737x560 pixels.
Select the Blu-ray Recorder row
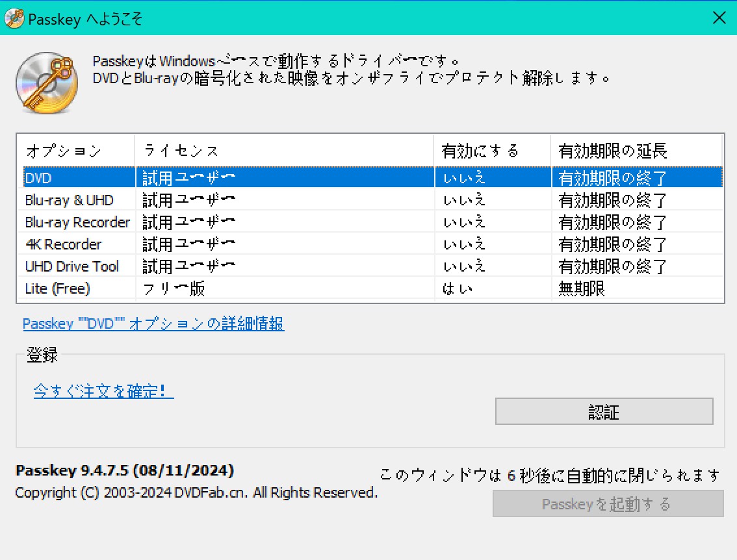pyautogui.click(x=372, y=222)
